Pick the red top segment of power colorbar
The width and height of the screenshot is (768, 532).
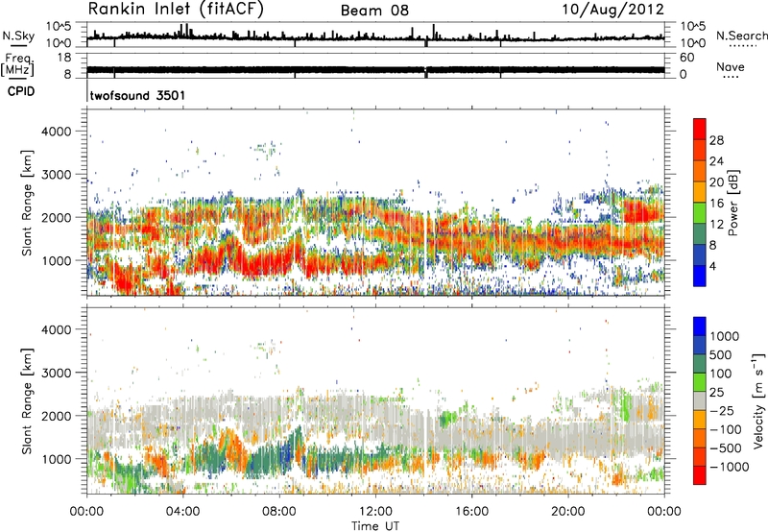tap(700, 129)
